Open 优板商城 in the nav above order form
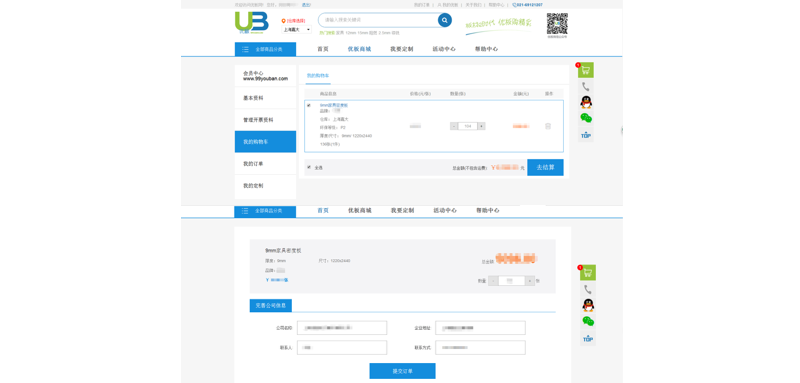 pos(360,211)
